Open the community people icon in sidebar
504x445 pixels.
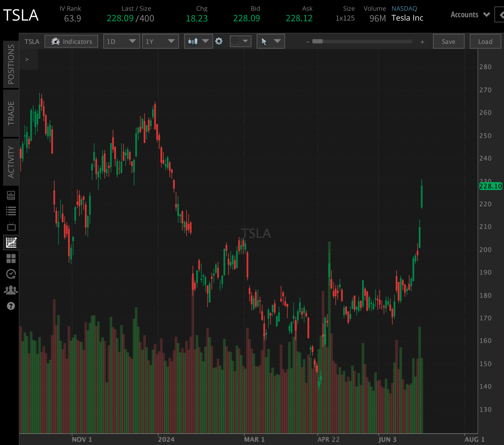(10, 290)
